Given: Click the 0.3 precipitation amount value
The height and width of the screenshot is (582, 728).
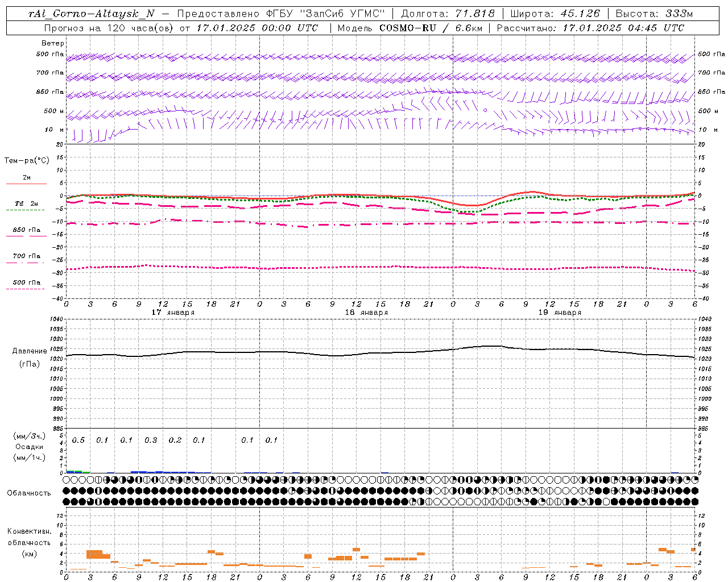Looking at the screenshot, I should (x=151, y=440).
